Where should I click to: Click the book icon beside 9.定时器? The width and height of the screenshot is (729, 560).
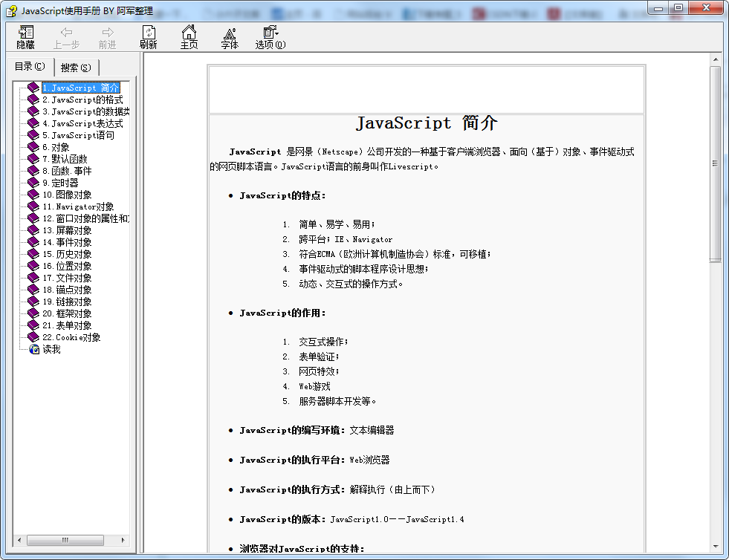33,183
